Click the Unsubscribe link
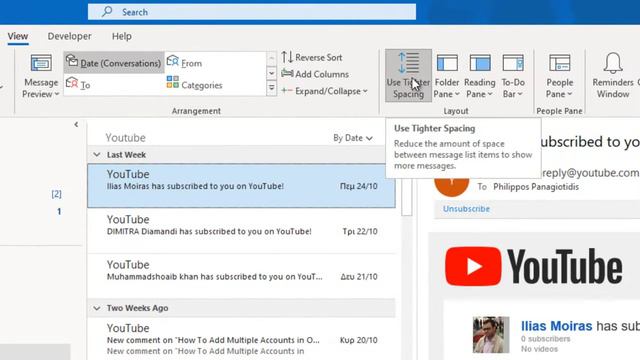Image resolution: width=640 pixels, height=360 pixels. click(466, 209)
